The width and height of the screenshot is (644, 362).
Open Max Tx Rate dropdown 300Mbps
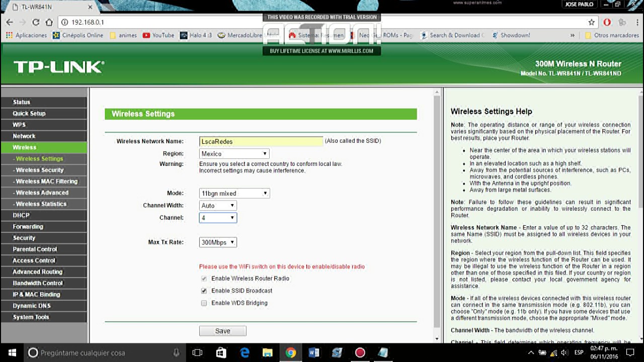[x=218, y=242]
